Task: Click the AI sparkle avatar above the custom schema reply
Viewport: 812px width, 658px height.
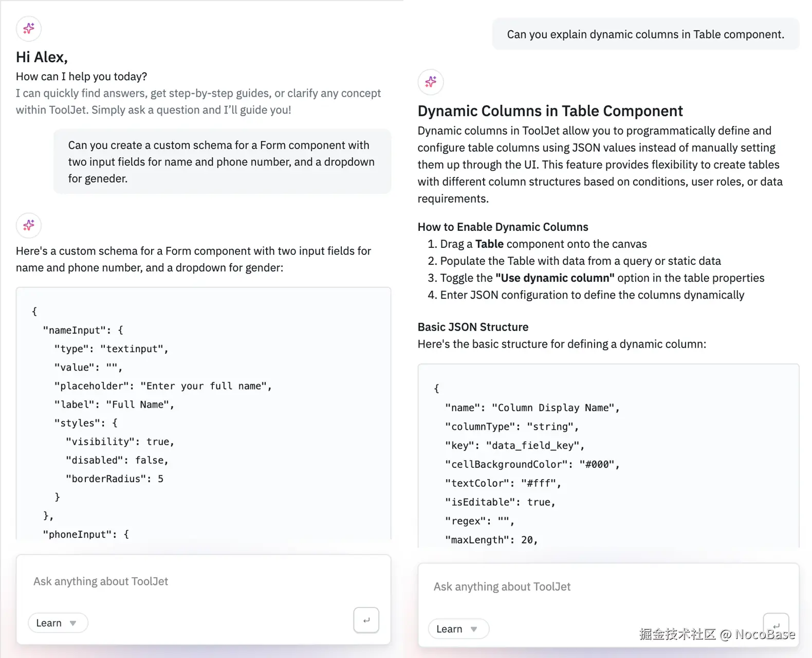Action: click(29, 225)
